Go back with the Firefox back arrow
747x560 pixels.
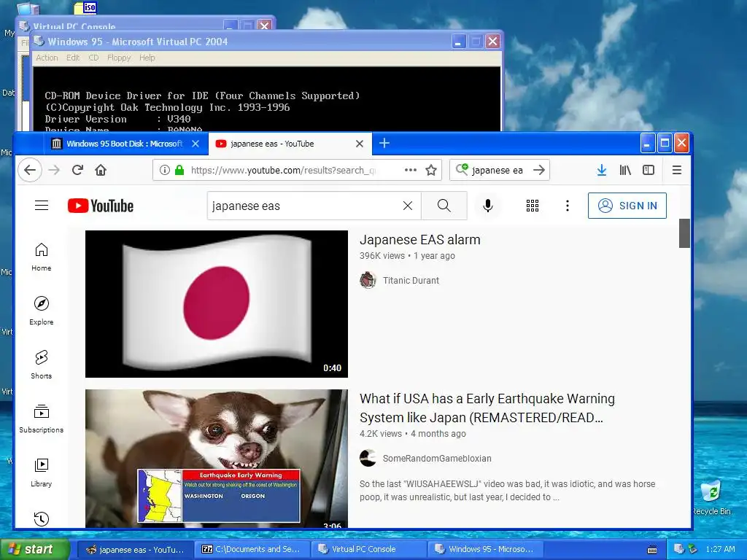30,170
